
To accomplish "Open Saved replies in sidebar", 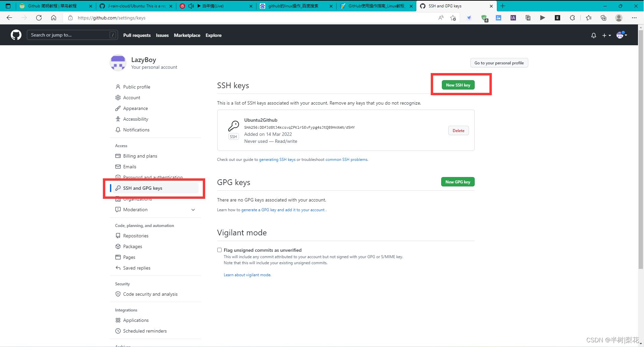I will pos(136,268).
